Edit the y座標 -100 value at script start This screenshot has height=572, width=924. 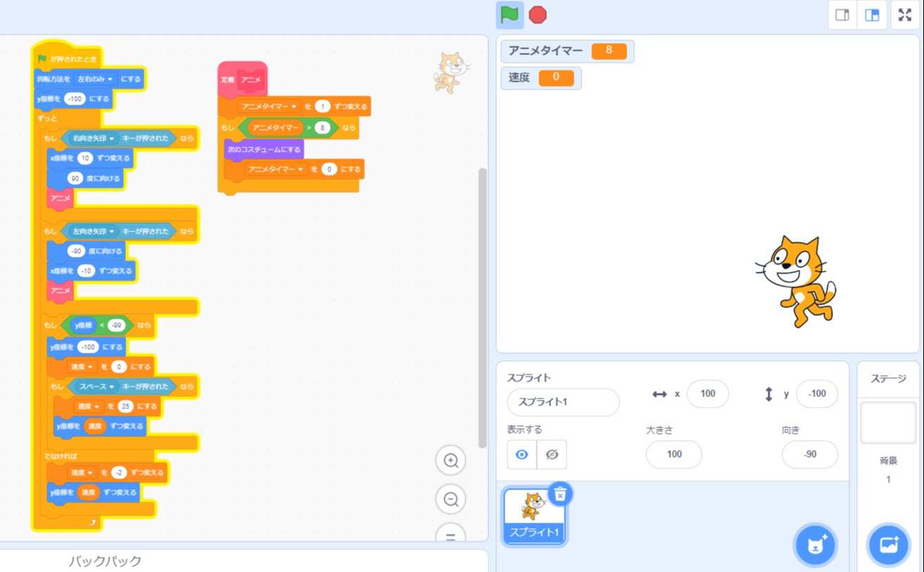(74, 99)
